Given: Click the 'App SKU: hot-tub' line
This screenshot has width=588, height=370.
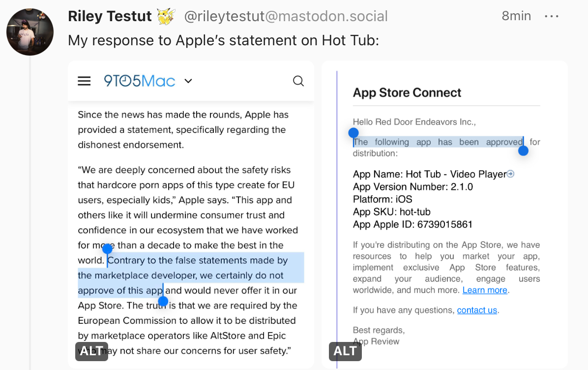Looking at the screenshot, I should coord(391,212).
